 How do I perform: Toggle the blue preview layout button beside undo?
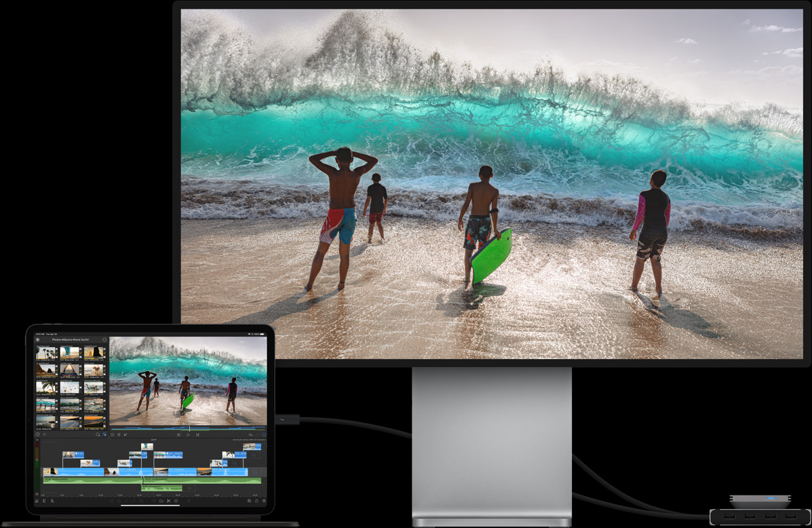(x=264, y=435)
